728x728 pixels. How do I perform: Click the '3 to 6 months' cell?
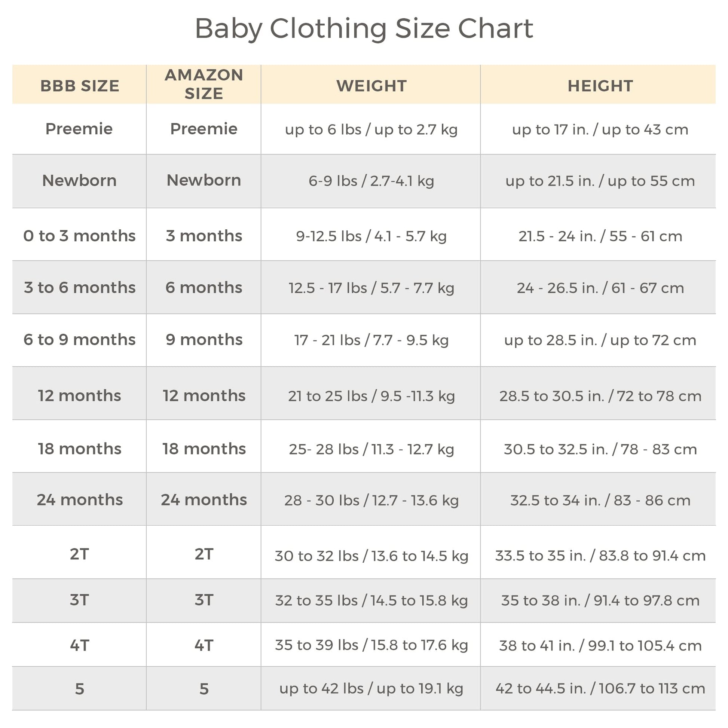click(80, 288)
